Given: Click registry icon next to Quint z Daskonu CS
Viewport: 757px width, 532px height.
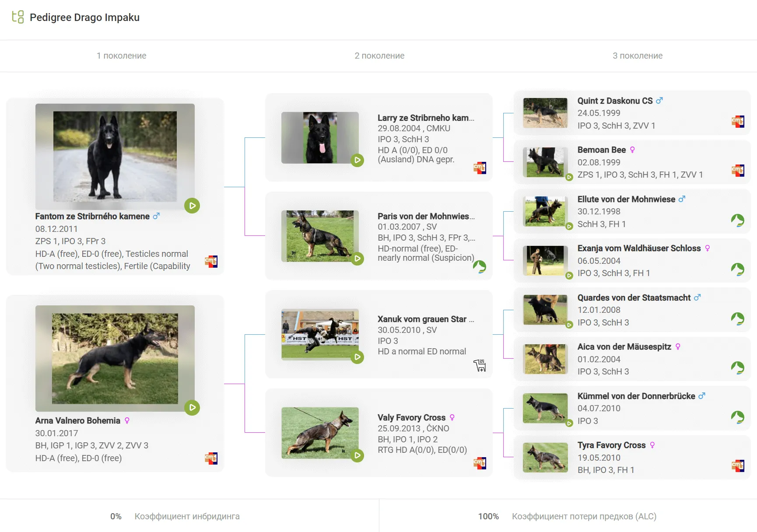Looking at the screenshot, I should point(738,122).
